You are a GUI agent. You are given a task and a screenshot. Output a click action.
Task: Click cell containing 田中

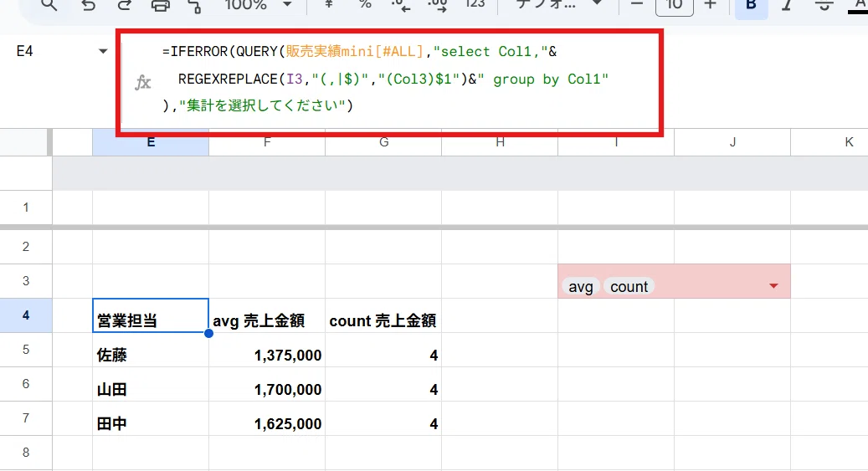tap(151, 418)
